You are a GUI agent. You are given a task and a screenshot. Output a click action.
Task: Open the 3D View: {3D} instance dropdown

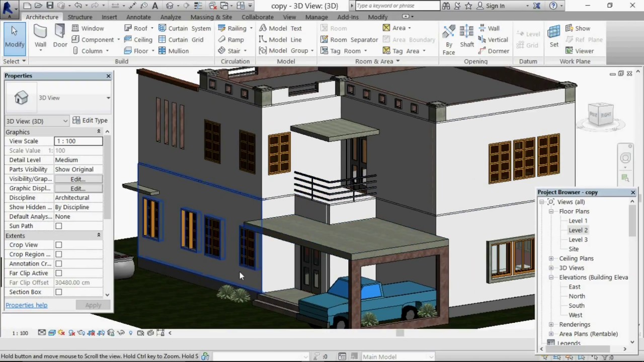pos(65,121)
